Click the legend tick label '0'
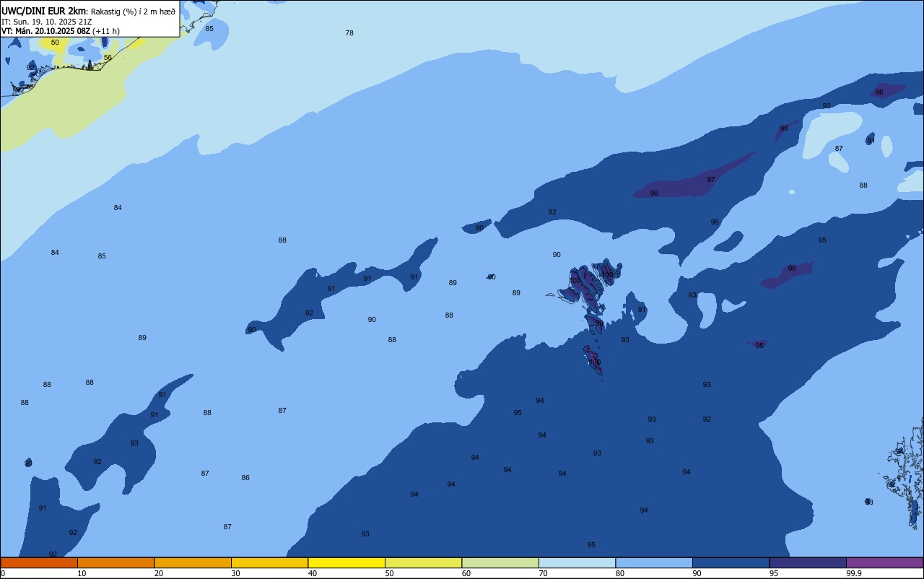Viewport: 924px width, 579px height. pyautogui.click(x=3, y=573)
